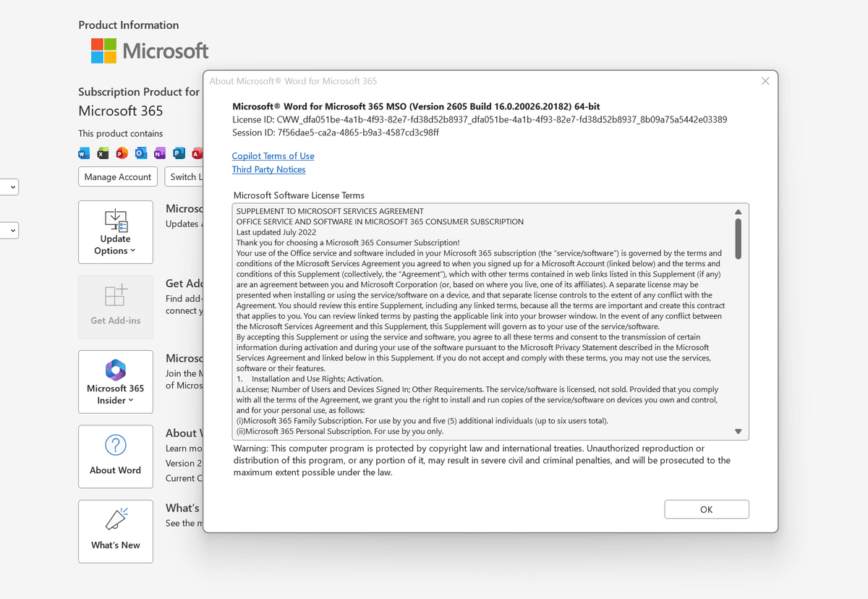Click the License ID text line

pos(480,119)
